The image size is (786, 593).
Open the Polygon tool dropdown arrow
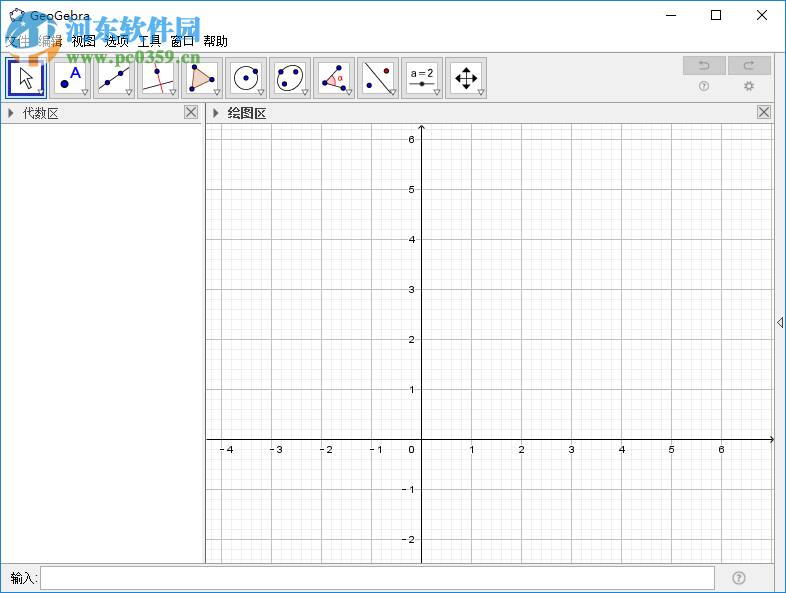[x=217, y=92]
